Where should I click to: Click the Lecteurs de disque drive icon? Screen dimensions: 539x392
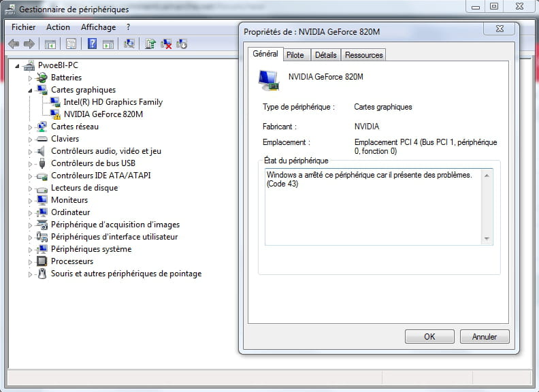[x=42, y=189]
